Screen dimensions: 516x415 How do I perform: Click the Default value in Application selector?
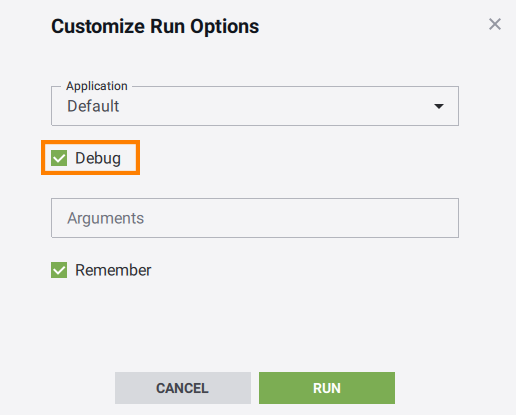[93, 106]
